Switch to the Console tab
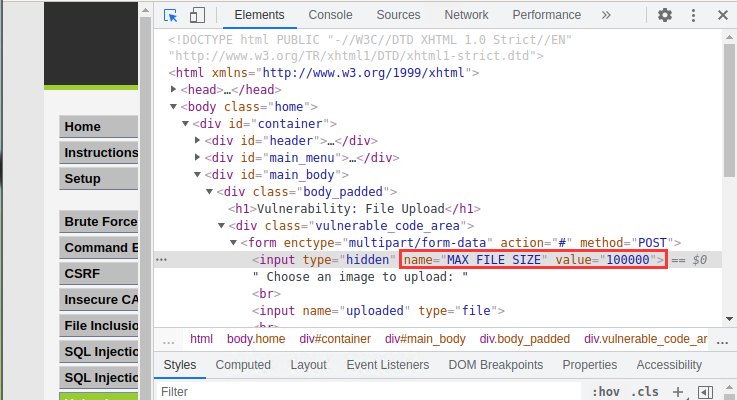This screenshot has width=737, height=400. point(330,15)
